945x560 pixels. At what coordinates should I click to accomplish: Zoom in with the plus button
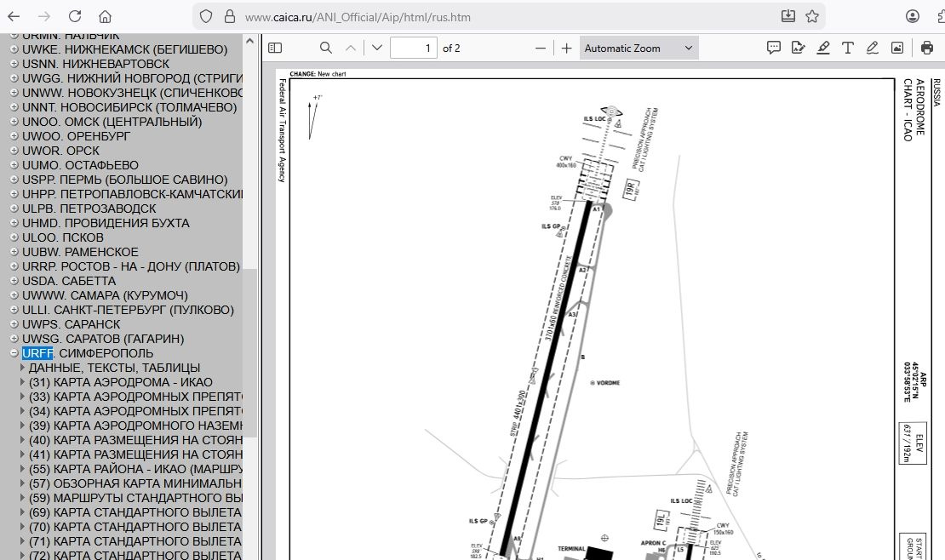567,49
